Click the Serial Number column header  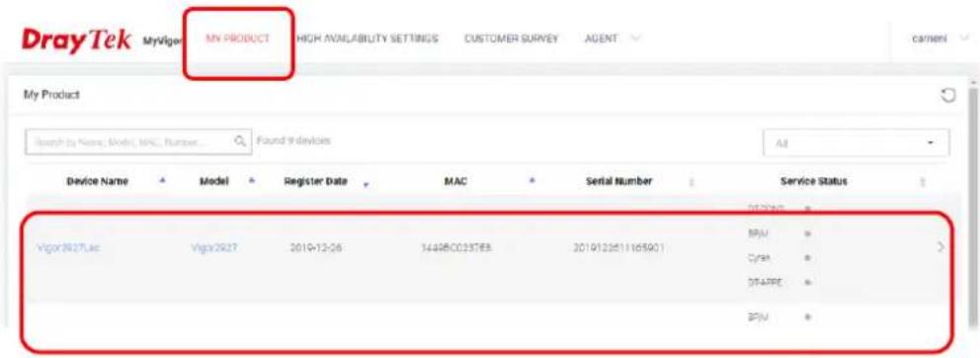click(619, 181)
